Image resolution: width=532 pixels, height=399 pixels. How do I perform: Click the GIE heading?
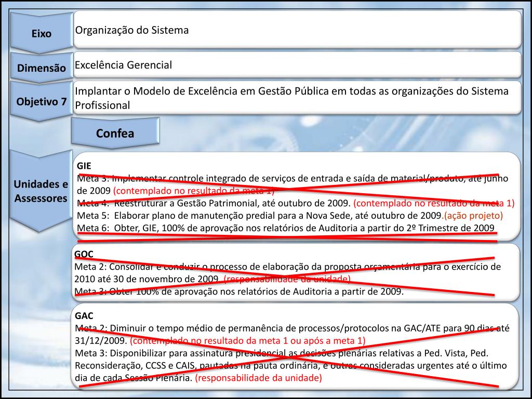84,166
